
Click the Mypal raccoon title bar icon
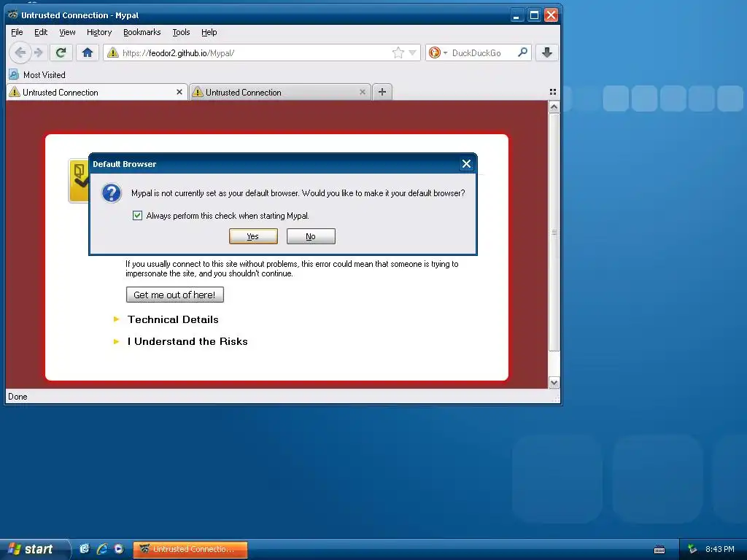point(13,15)
